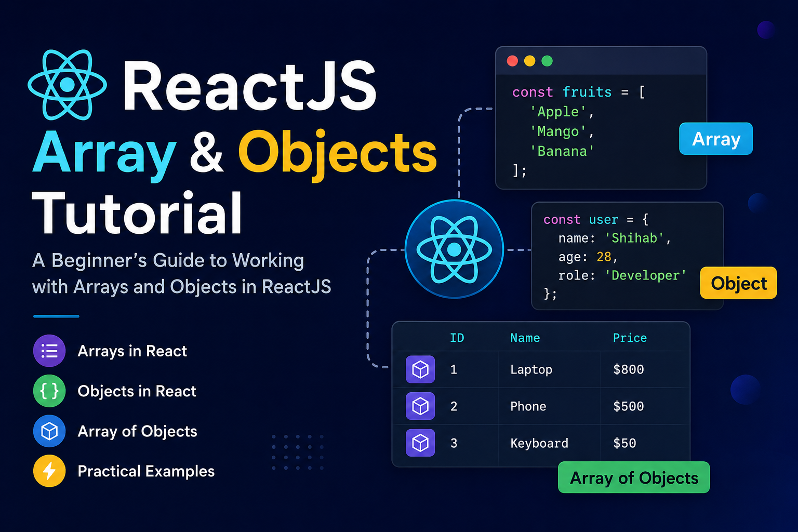The image size is (798, 532).
Task: Click the Keyboard cell in the table
Action: point(539,443)
